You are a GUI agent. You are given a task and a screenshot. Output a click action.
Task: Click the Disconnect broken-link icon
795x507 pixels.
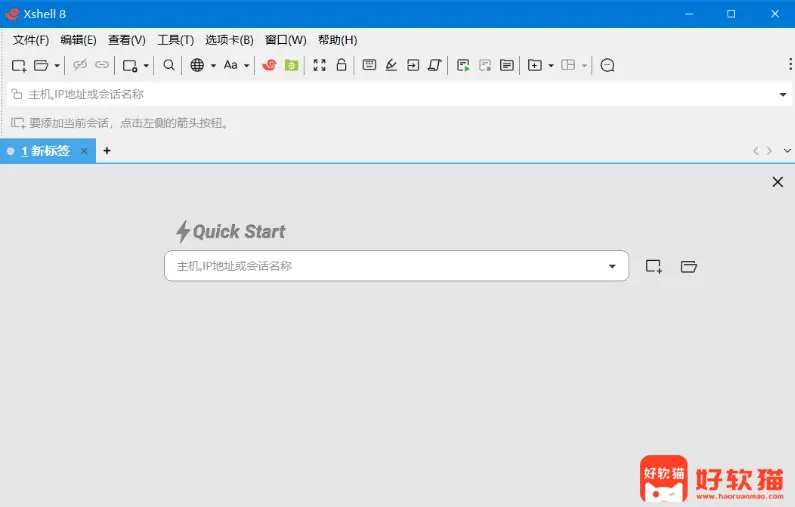point(80,65)
